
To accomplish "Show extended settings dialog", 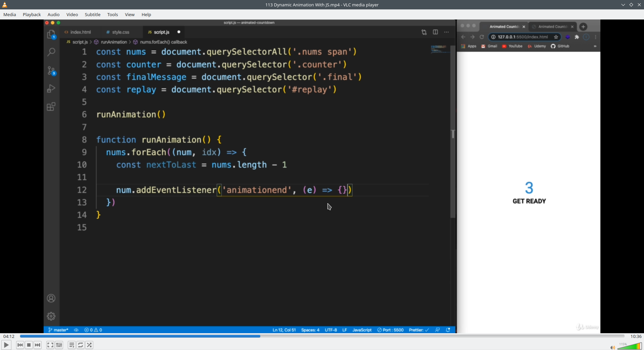I will [59, 345].
